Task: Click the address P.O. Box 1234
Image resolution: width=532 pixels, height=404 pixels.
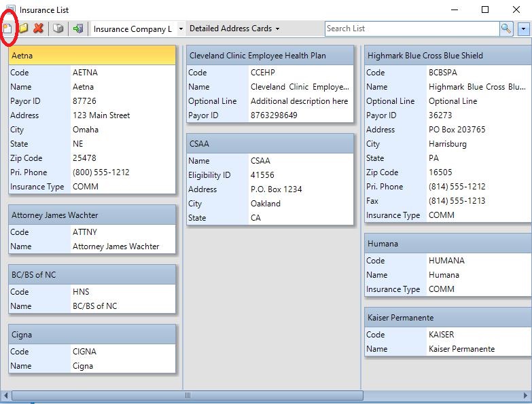Action: tap(276, 189)
